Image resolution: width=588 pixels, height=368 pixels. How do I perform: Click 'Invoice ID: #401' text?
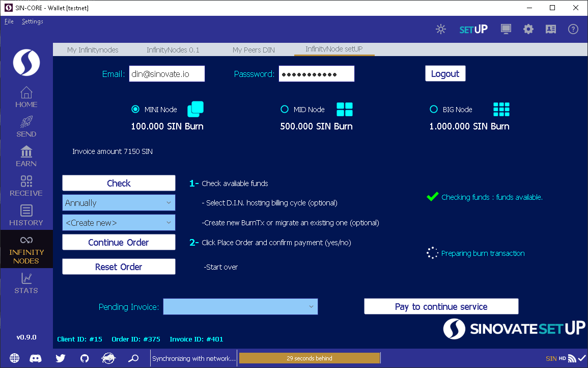197,339
